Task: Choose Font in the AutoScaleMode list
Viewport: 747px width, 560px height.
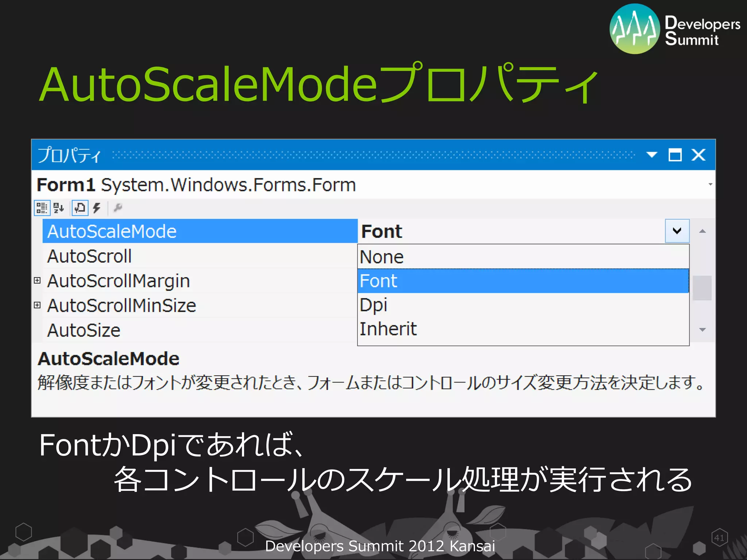Action: 523,281
